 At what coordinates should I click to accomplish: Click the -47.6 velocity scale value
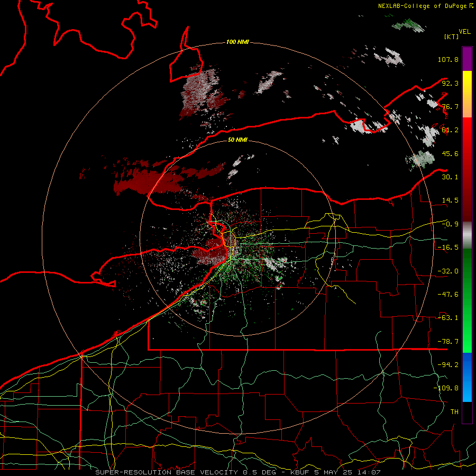(448, 295)
